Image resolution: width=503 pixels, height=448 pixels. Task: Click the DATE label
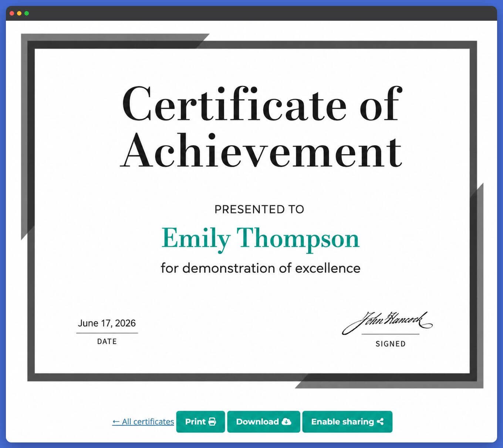(x=107, y=342)
